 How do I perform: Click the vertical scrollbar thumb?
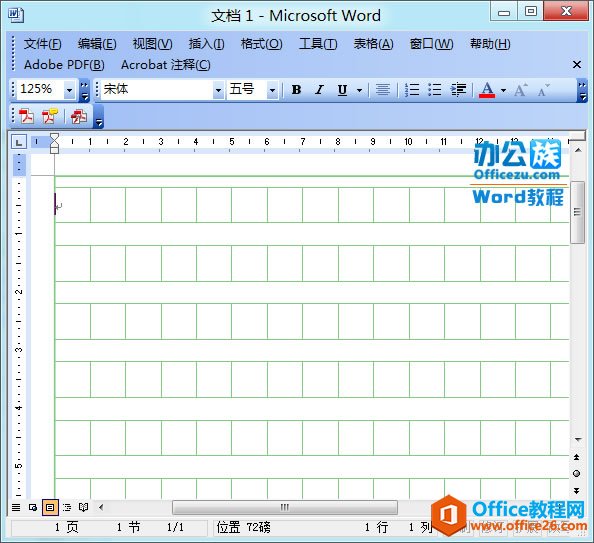coord(577,212)
